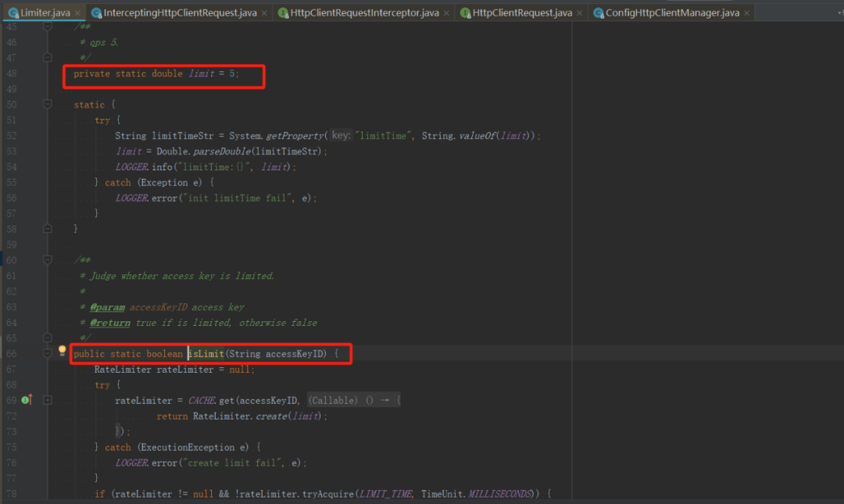
Task: Collapse Javadoc using line 65 fold marker
Action: (x=48, y=338)
